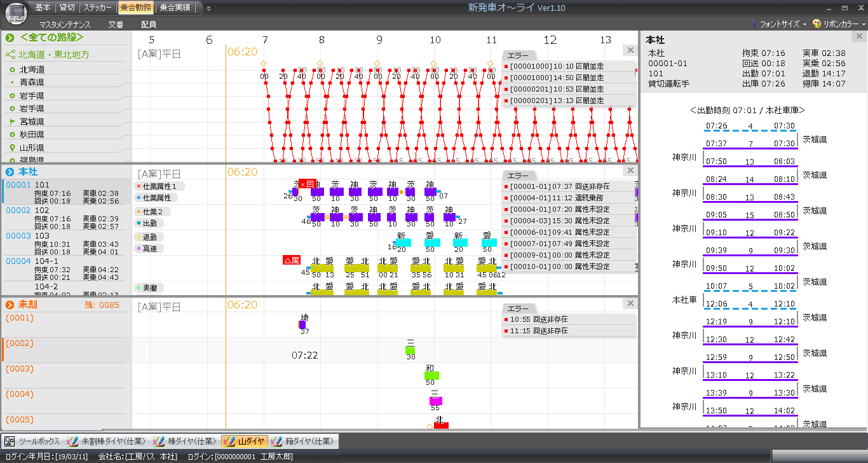
Task: Click the magenta 三 block at 55 in row 0004
Action: [x=435, y=401]
